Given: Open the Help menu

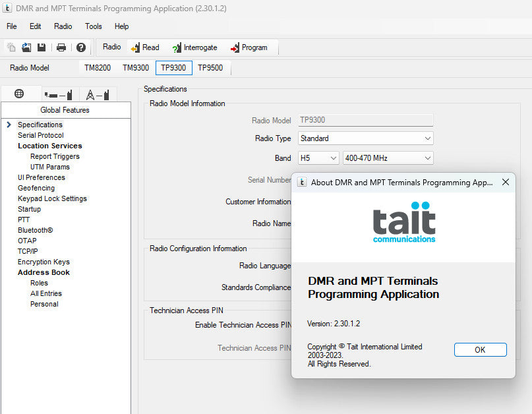Looking at the screenshot, I should point(121,26).
